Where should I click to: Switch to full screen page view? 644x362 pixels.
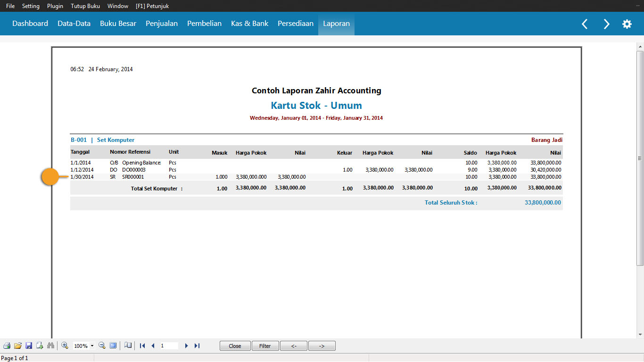coord(113,346)
